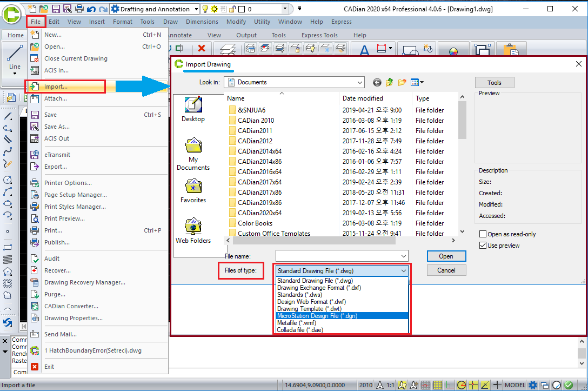Click the Open button in the Import Drawing dialog
The height and width of the screenshot is (391, 588).
click(446, 256)
